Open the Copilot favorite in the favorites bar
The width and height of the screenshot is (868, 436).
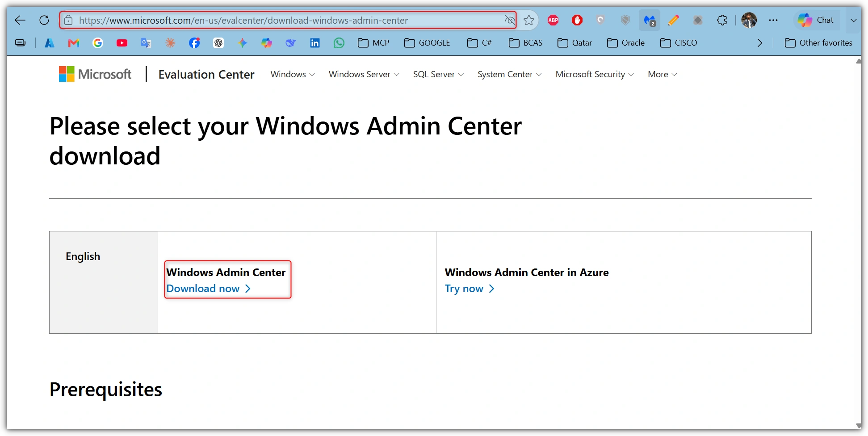tap(267, 43)
